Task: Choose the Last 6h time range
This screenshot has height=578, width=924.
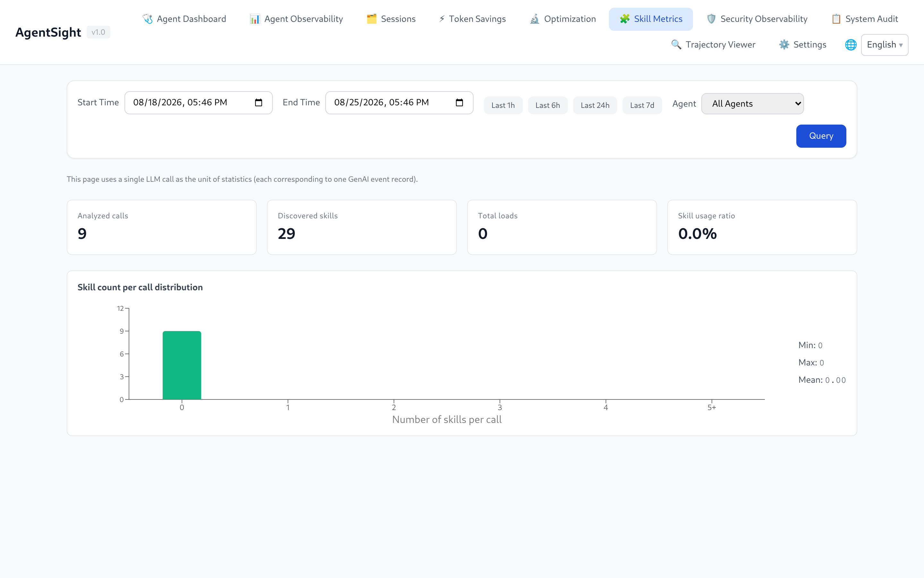Action: coord(548,105)
